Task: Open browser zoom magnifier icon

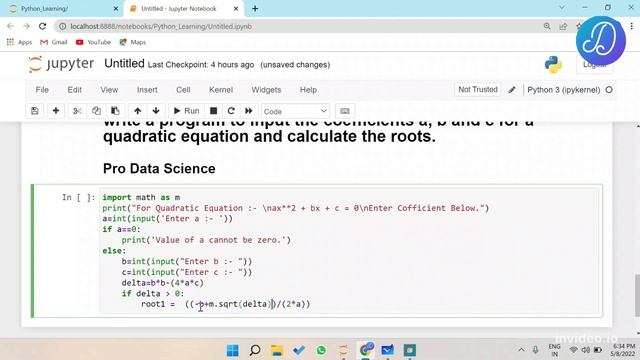Action: click(x=547, y=26)
